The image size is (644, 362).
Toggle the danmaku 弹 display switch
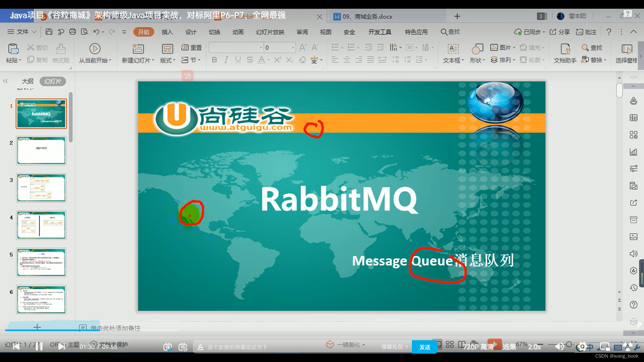point(167,347)
